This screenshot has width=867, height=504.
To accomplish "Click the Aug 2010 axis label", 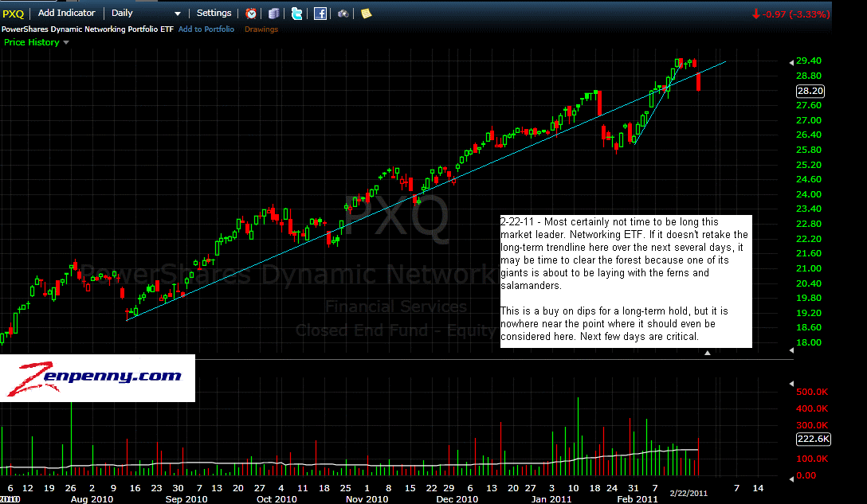I will pyautogui.click(x=92, y=499).
